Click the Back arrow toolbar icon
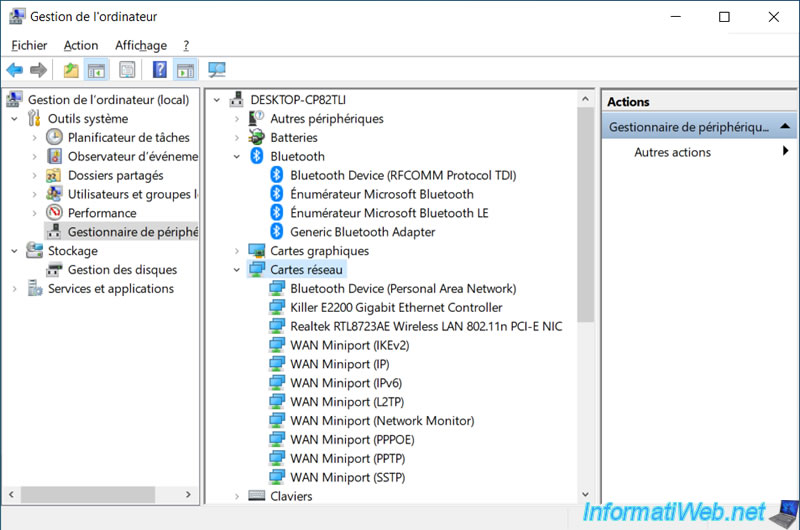 click(x=15, y=69)
